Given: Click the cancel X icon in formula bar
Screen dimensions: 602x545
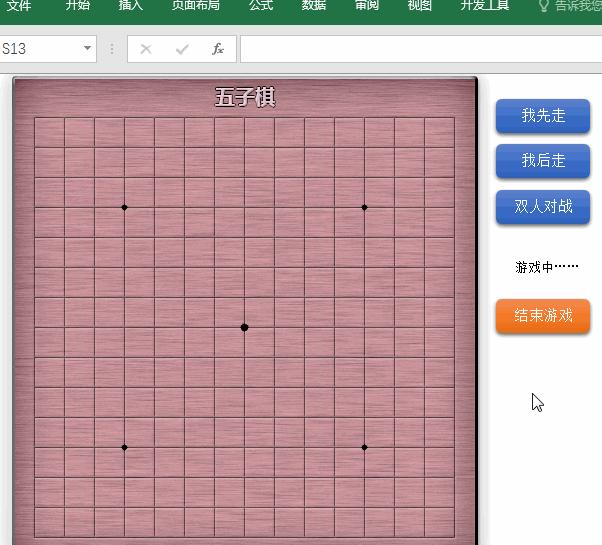Looking at the screenshot, I should 146,49.
